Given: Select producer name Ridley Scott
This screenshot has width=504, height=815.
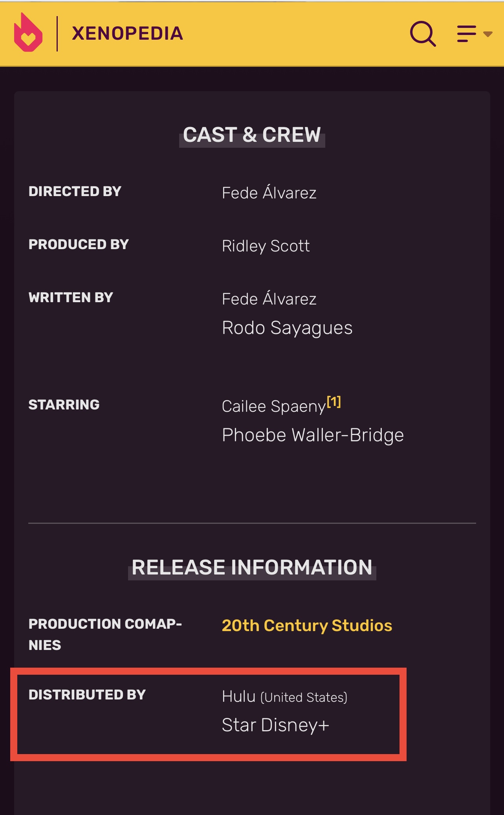Looking at the screenshot, I should click(x=266, y=246).
